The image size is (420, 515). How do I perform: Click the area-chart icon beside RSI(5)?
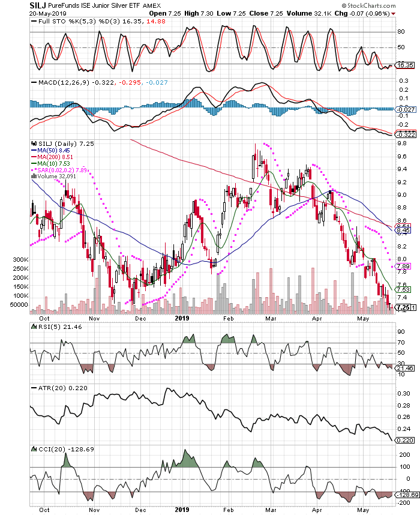coord(34,327)
